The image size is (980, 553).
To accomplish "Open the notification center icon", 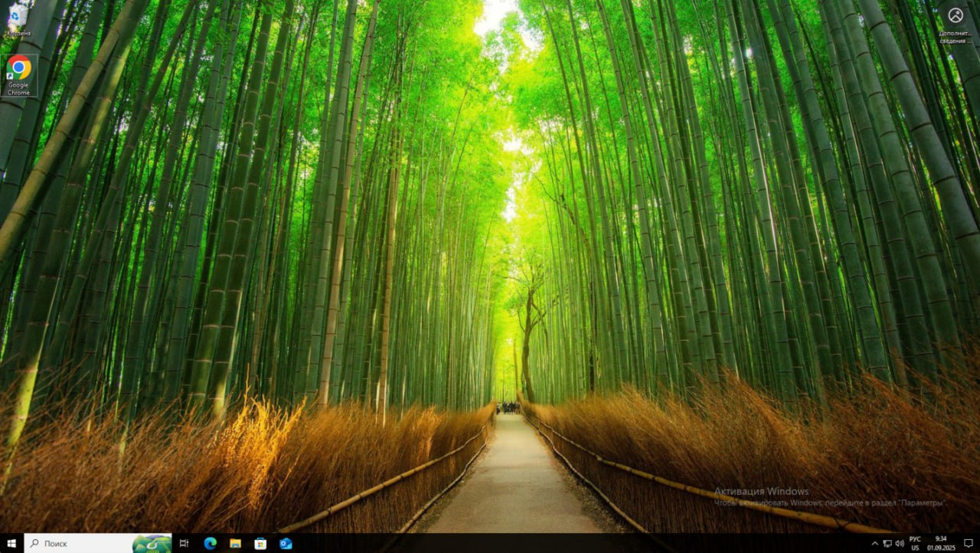I will point(968,543).
